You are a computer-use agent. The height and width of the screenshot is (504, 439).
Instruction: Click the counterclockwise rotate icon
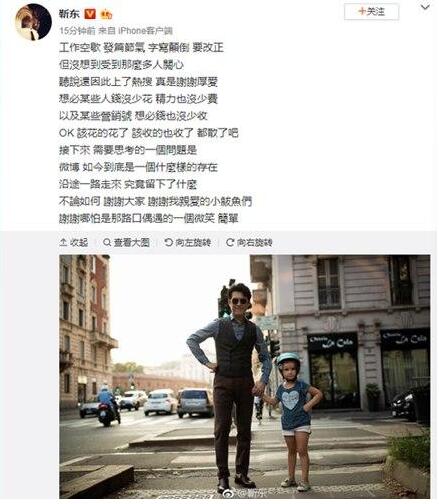169,242
